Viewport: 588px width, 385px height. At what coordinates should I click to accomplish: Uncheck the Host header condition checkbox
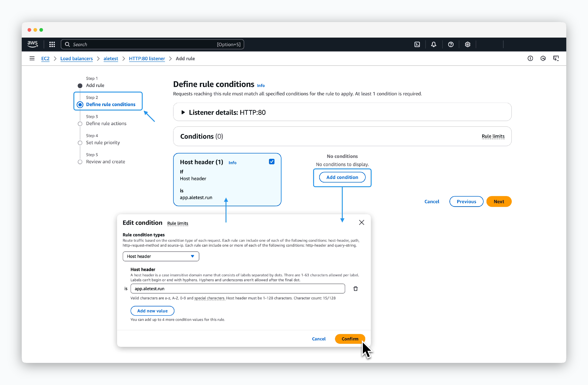coord(271,162)
